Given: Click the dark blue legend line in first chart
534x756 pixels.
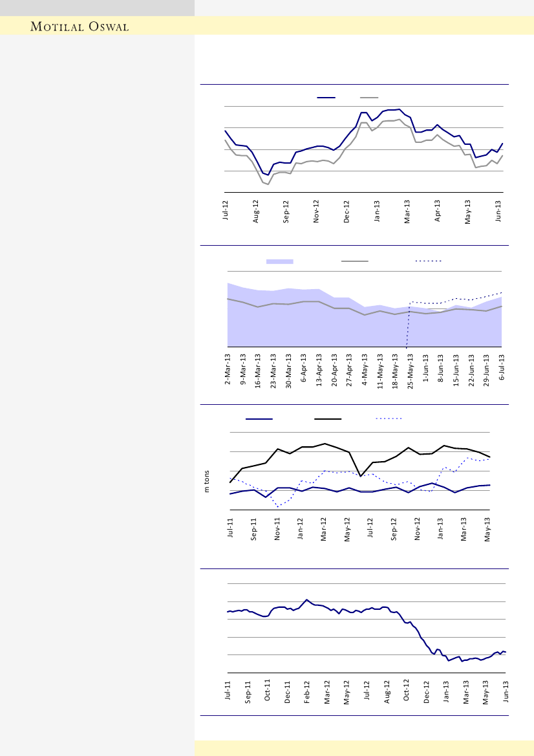Looking at the screenshot, I should point(326,97).
